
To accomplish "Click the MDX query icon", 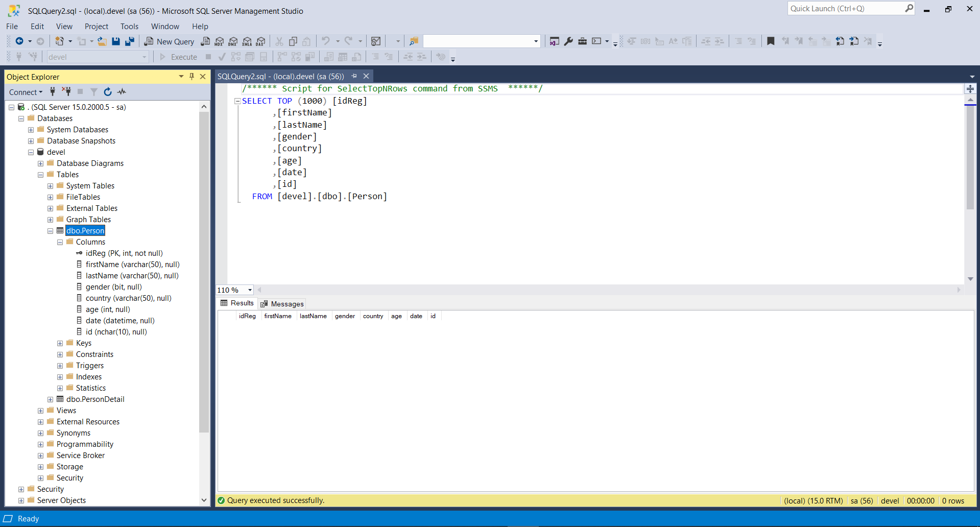I will pos(219,41).
